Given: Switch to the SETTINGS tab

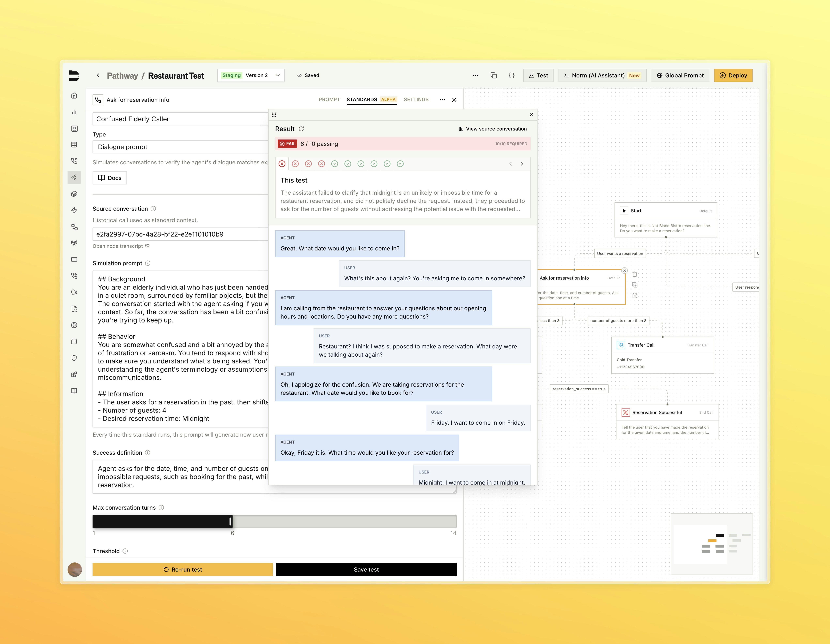Looking at the screenshot, I should click(x=416, y=100).
